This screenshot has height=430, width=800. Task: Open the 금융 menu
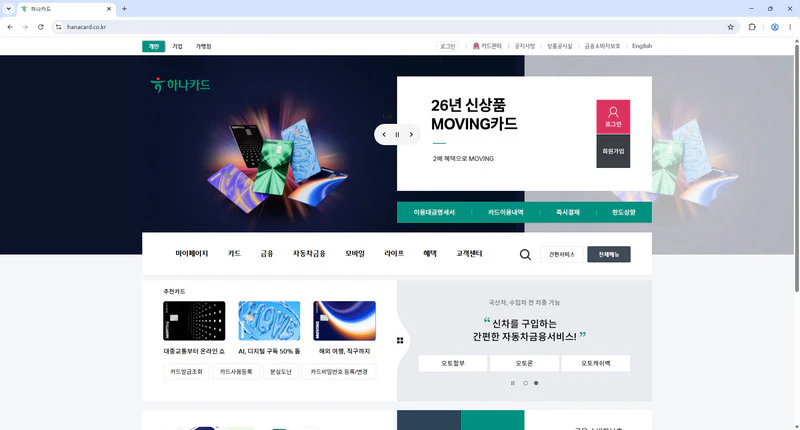[267, 254]
